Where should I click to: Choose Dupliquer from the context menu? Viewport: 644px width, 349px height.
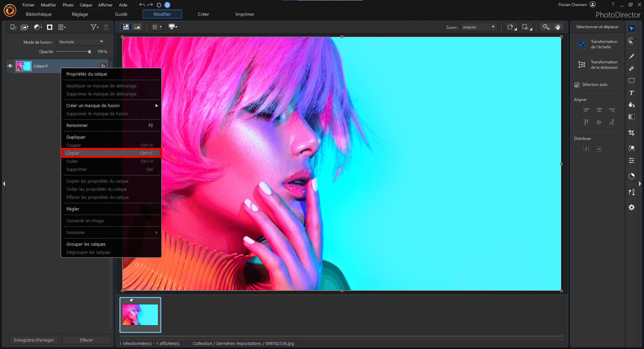tap(76, 137)
